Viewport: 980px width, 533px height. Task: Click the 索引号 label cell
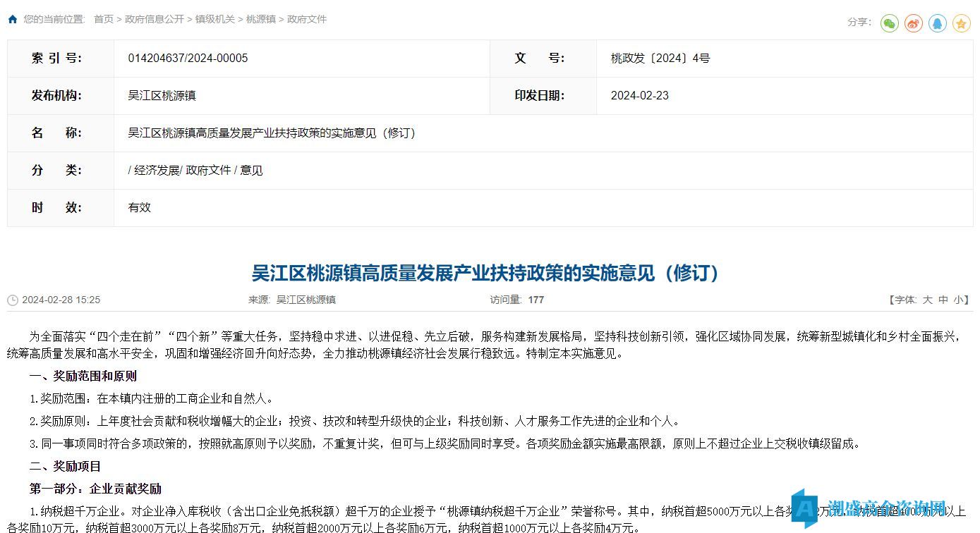point(61,59)
